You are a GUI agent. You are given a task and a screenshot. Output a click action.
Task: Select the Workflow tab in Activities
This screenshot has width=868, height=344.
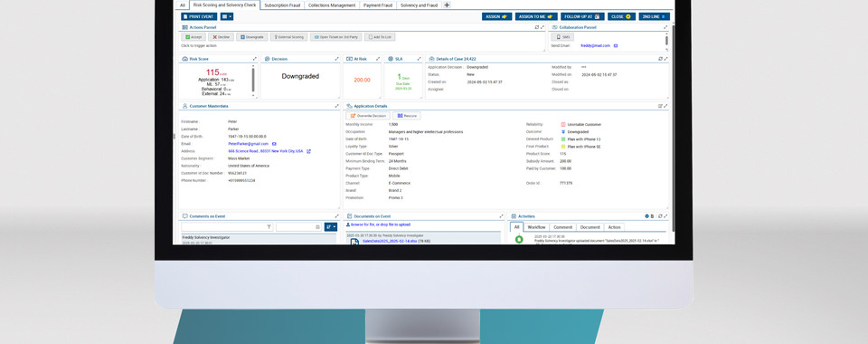click(x=536, y=227)
